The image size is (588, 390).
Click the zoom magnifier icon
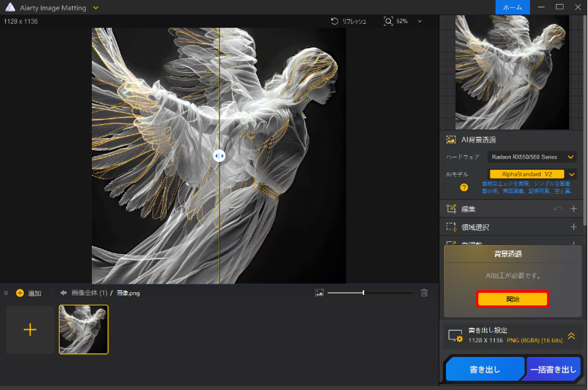pyautogui.click(x=388, y=21)
